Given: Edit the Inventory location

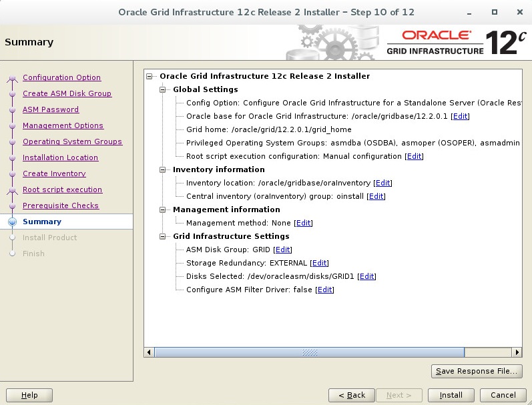Looking at the screenshot, I should click(x=382, y=183).
